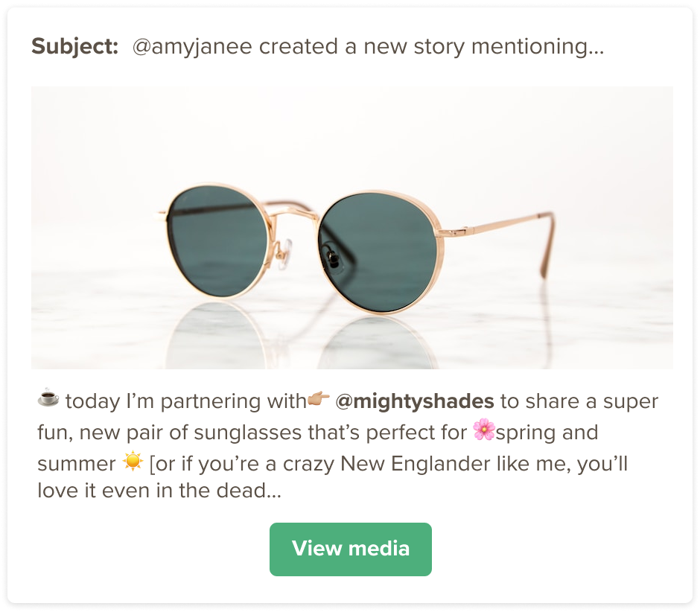
Task: Click the truncated subject ellipsis after "mentioning"
Action: click(x=596, y=49)
